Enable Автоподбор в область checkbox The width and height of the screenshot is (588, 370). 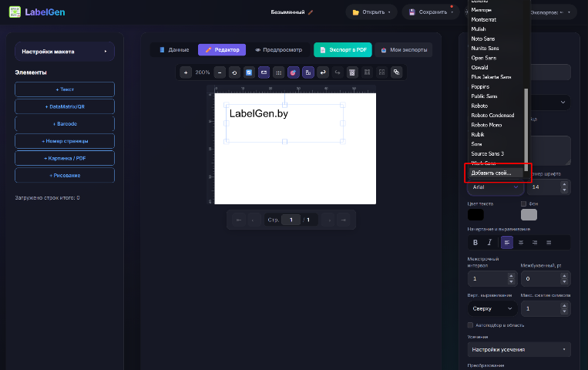[470, 325]
